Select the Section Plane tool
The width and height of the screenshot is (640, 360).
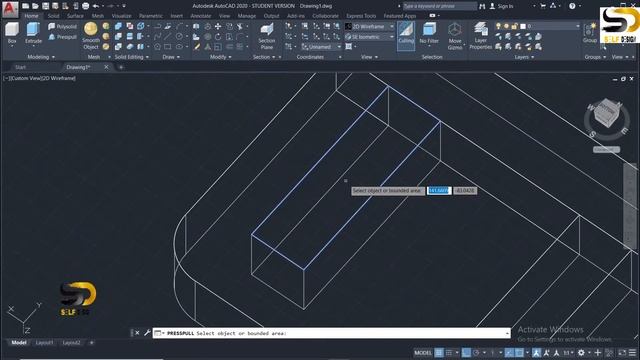(x=267, y=36)
